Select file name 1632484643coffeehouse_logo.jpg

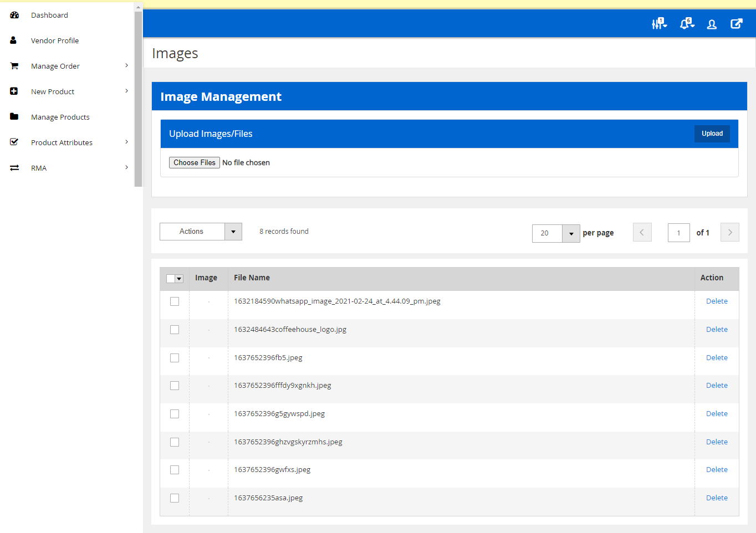290,330
